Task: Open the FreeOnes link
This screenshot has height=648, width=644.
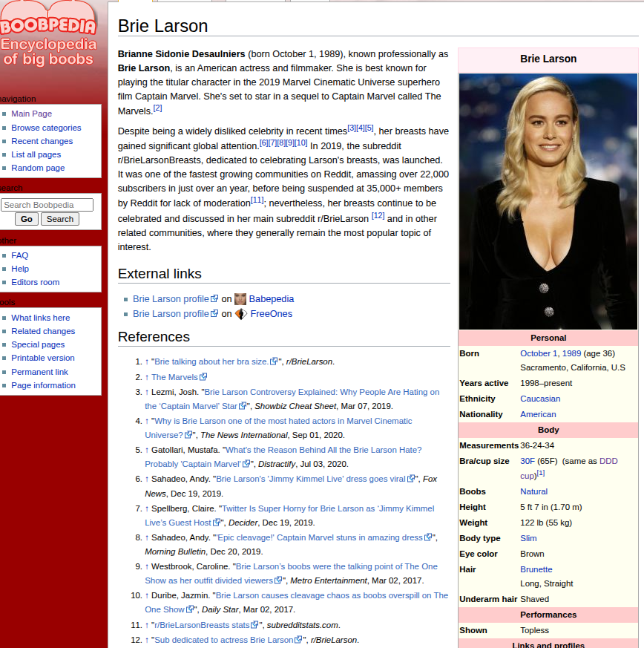Action: pyautogui.click(x=271, y=314)
